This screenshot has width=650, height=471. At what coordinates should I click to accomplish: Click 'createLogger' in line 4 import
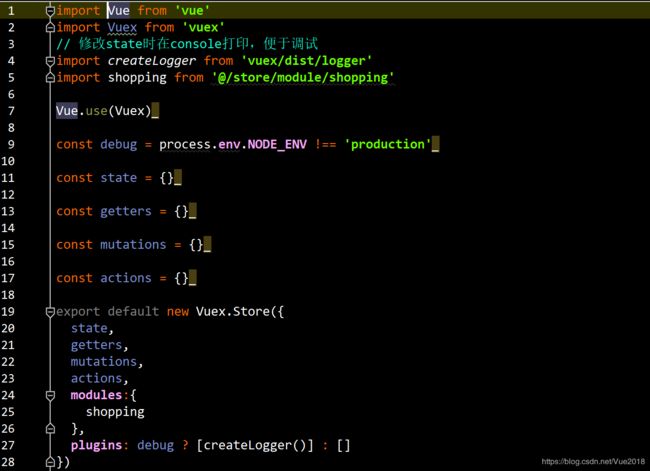pyautogui.click(x=152, y=61)
